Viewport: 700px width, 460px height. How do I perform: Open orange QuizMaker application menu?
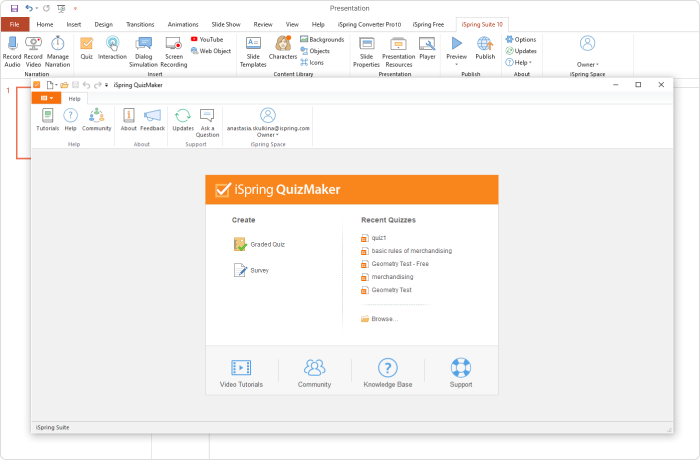[46, 98]
